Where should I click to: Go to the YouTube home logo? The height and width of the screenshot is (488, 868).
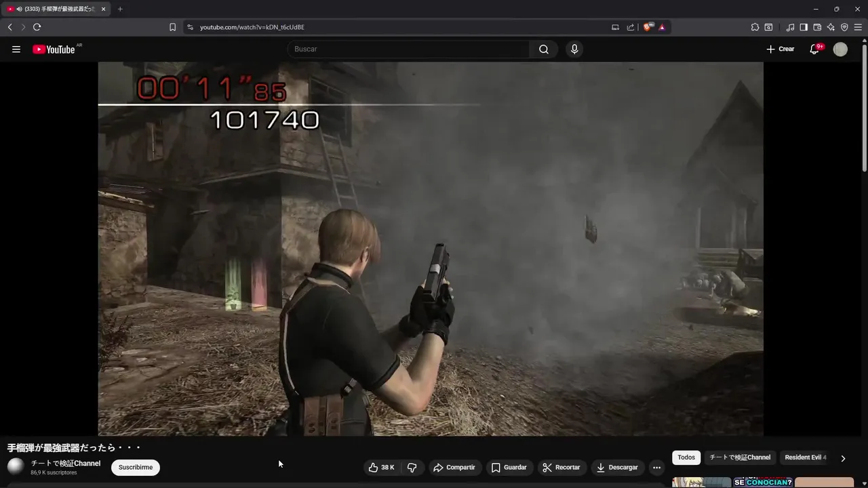coord(54,49)
